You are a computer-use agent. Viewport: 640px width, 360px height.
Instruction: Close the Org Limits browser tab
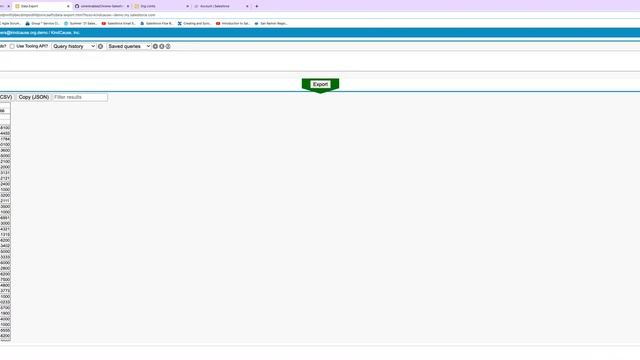[187, 6]
